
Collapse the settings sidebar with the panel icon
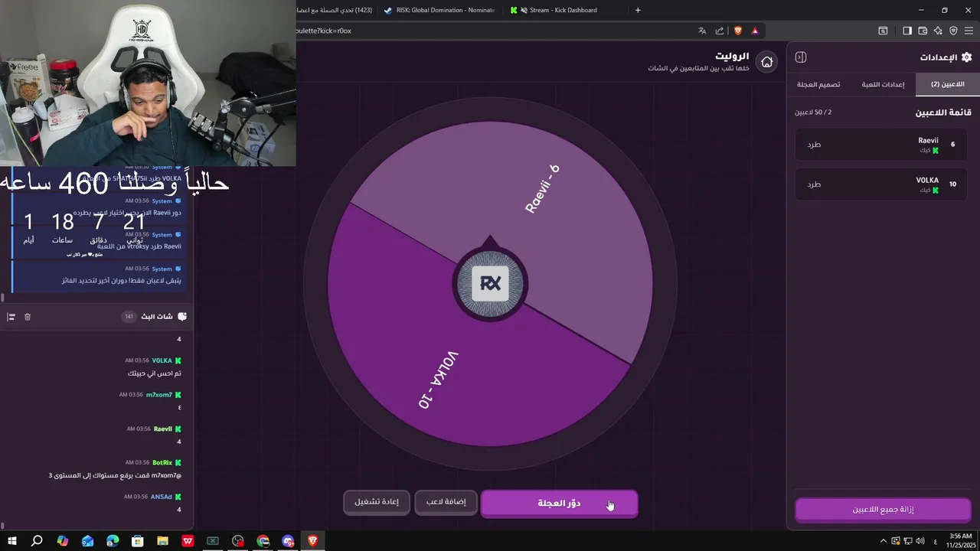[801, 57]
